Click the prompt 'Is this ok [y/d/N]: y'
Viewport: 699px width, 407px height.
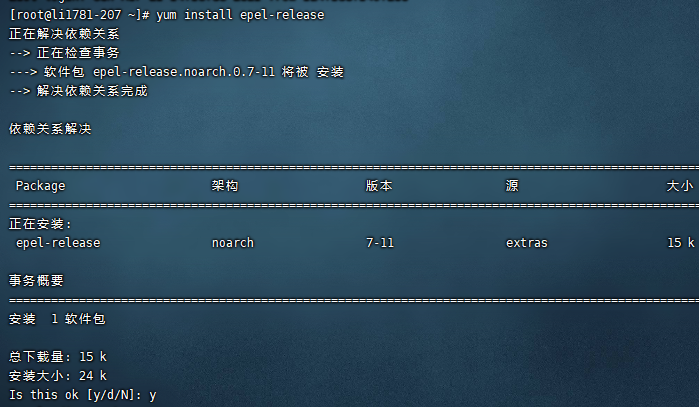pyautogui.click(x=83, y=395)
